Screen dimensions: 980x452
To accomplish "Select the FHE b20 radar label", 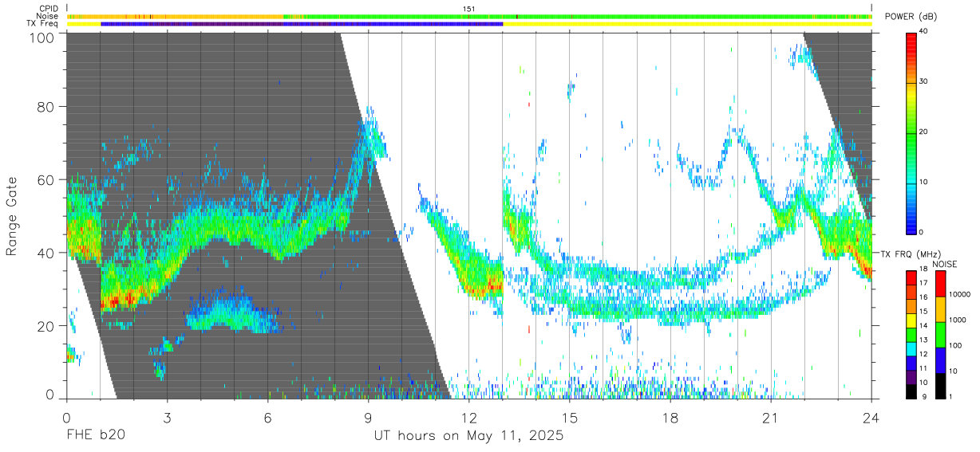I will [95, 436].
